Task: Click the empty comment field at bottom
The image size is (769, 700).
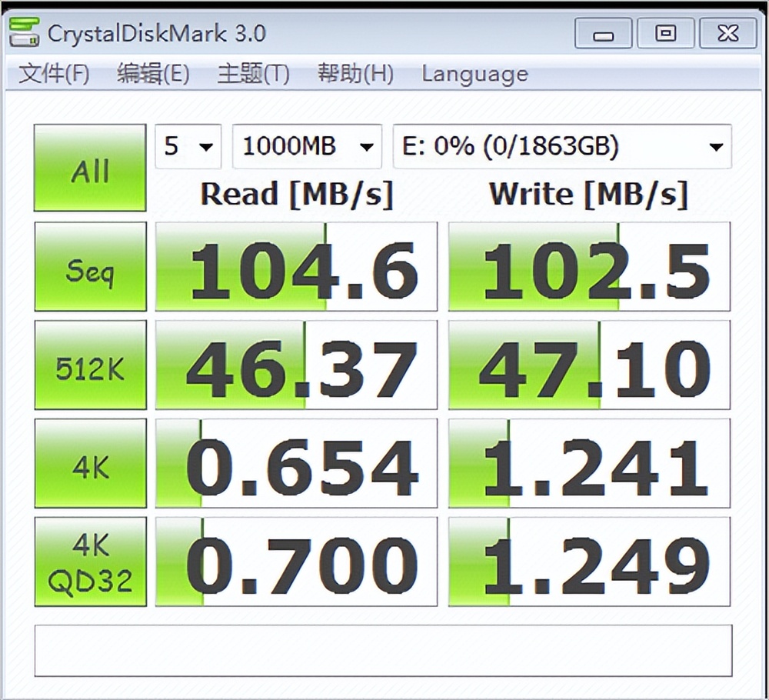Action: [x=383, y=650]
